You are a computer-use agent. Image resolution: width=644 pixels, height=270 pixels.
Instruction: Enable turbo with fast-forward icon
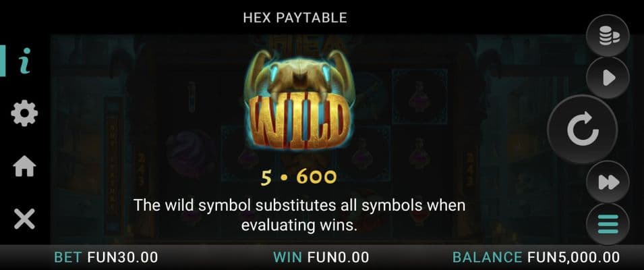pyautogui.click(x=608, y=182)
